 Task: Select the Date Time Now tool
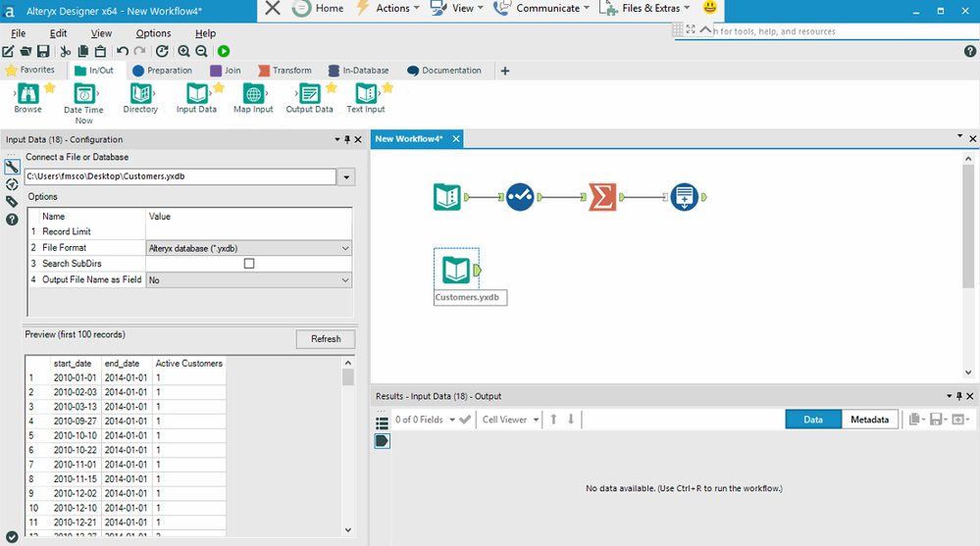coord(83,103)
